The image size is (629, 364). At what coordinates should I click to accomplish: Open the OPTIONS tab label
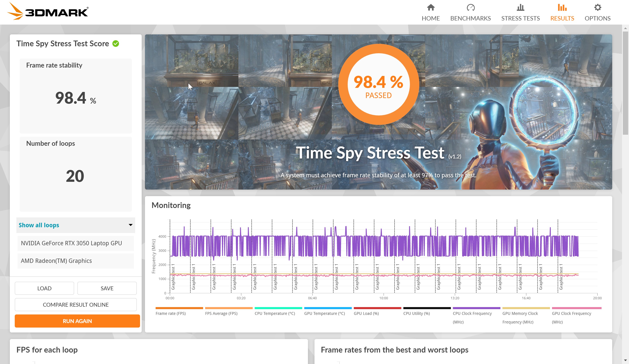click(x=597, y=18)
